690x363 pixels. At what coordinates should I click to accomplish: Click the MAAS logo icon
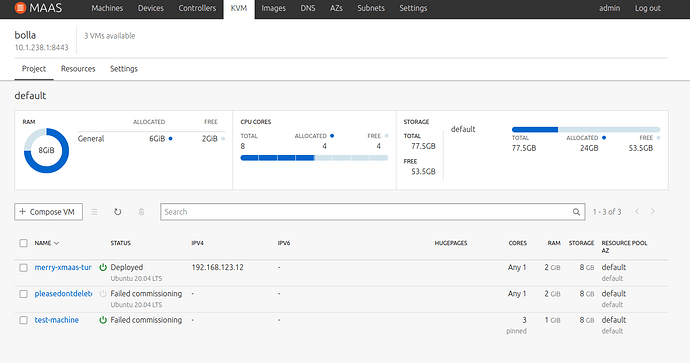tap(20, 8)
